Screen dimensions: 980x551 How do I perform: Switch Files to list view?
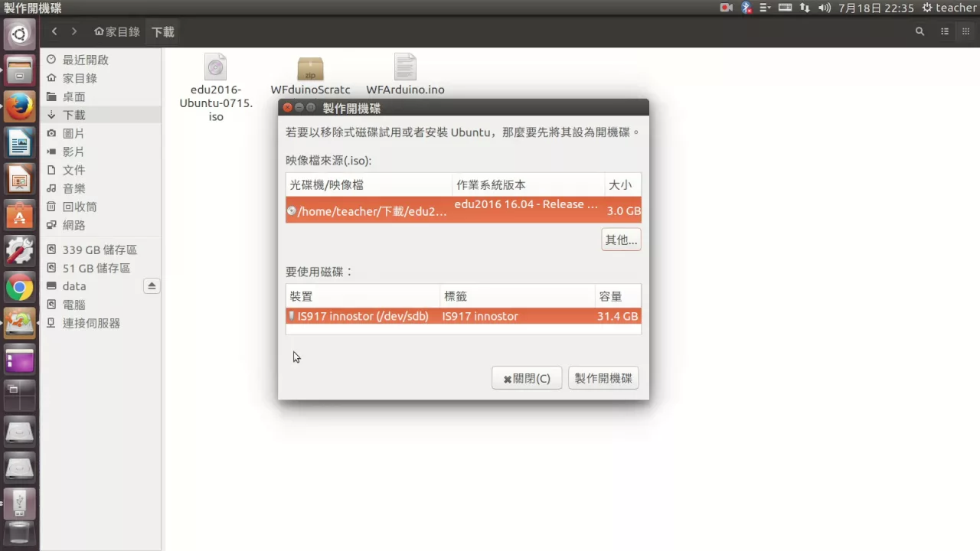point(945,31)
